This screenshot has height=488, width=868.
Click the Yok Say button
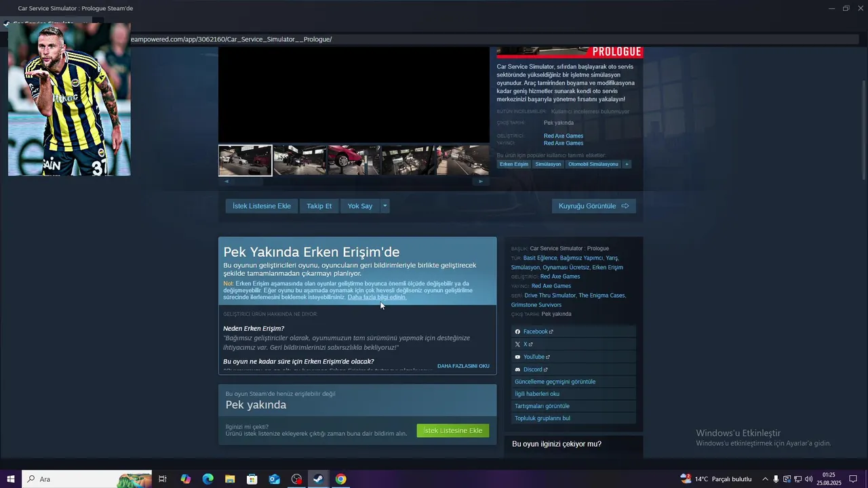[x=360, y=206]
